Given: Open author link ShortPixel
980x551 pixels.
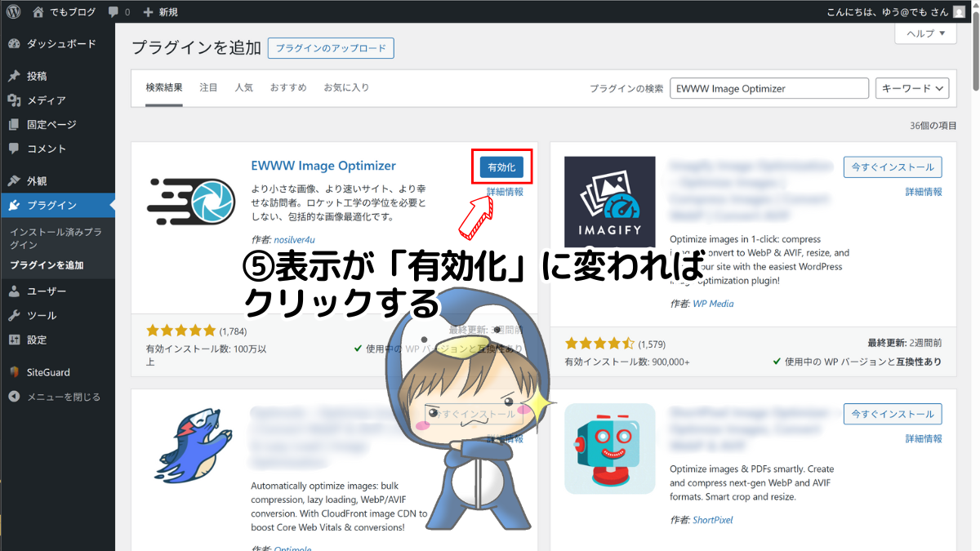Looking at the screenshot, I should click(x=715, y=520).
